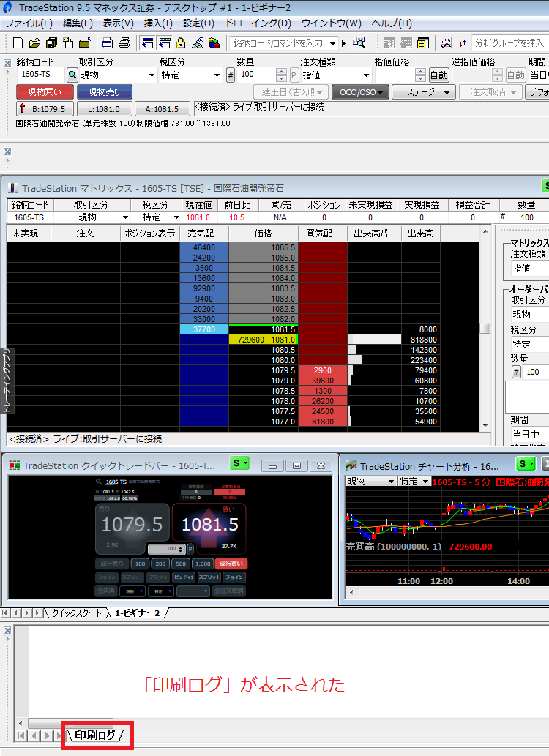This screenshot has width=549, height=756.
Task: Open the OCO/OSO dropdown
Action: pyautogui.click(x=360, y=92)
